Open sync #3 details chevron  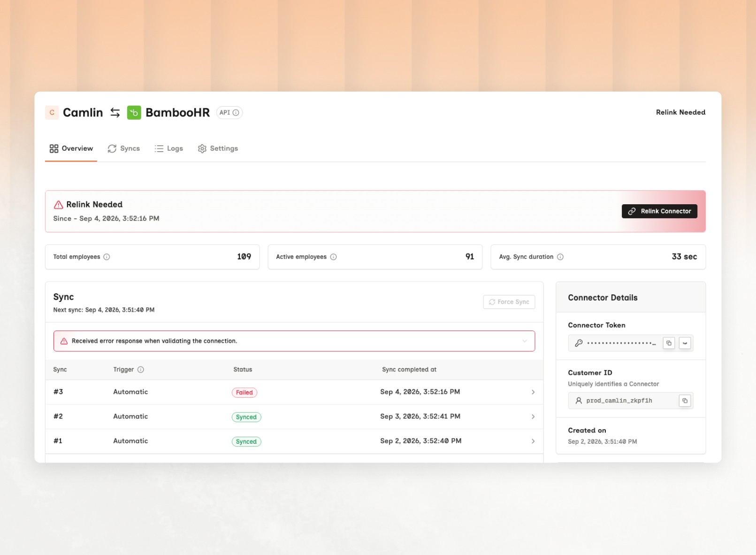533,392
